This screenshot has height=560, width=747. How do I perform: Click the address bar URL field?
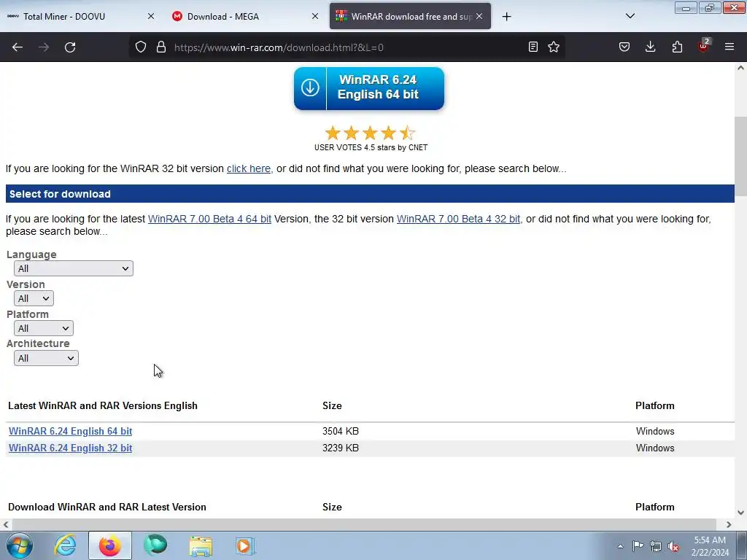coord(348,47)
